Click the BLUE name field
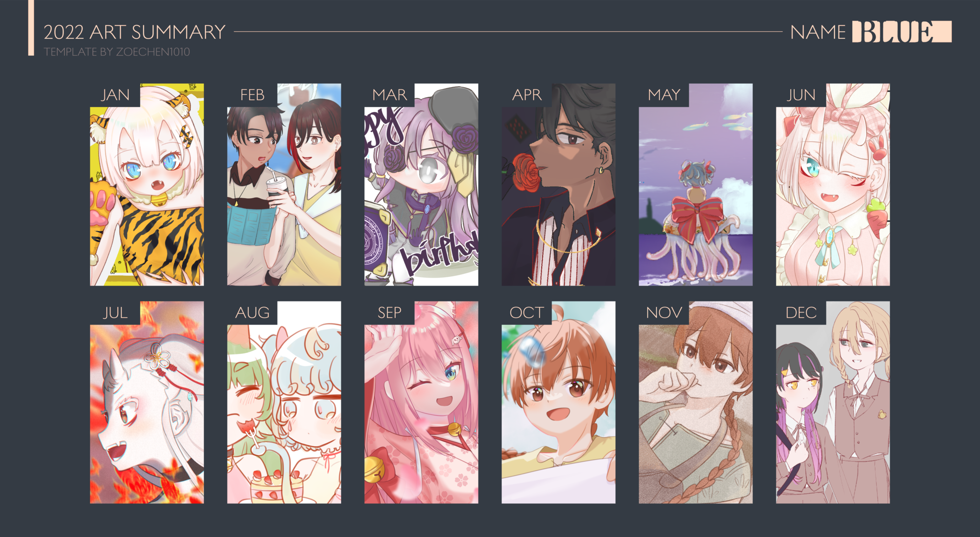The width and height of the screenshot is (980, 537). pos(902,32)
